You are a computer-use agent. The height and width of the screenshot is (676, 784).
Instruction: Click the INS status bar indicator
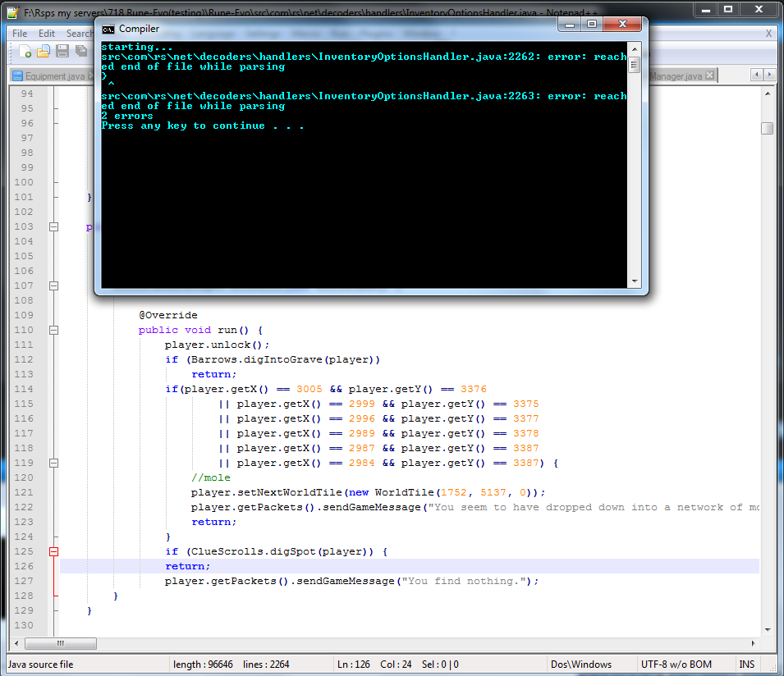[746, 665]
